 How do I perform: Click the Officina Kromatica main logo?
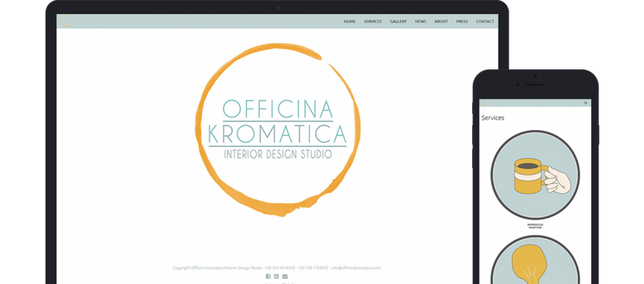[x=278, y=129]
